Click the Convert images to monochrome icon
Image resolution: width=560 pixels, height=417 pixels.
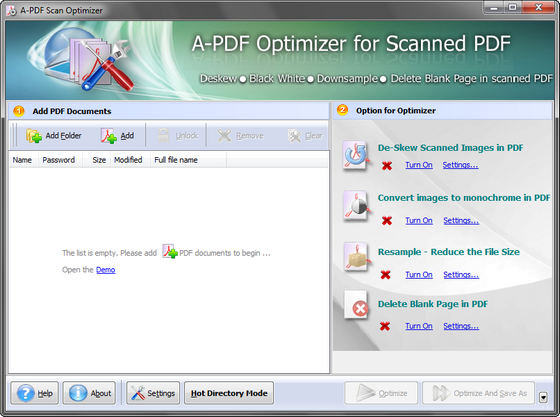coord(356,206)
